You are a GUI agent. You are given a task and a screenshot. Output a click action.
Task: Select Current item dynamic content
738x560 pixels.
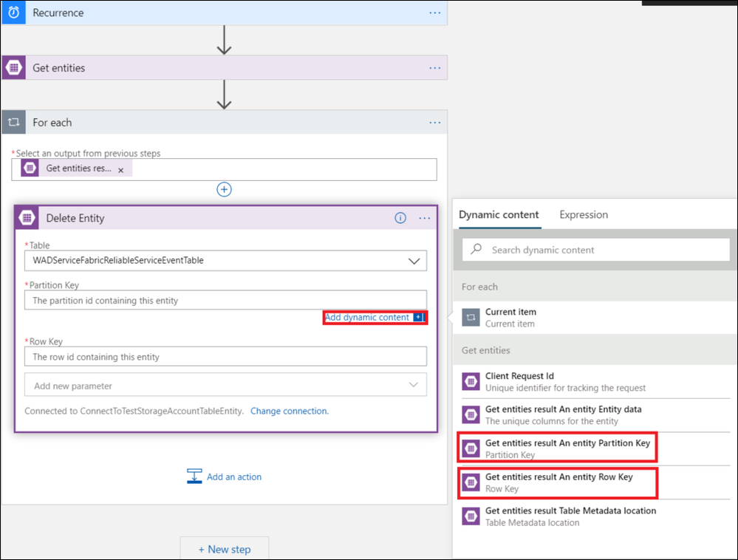coord(595,318)
